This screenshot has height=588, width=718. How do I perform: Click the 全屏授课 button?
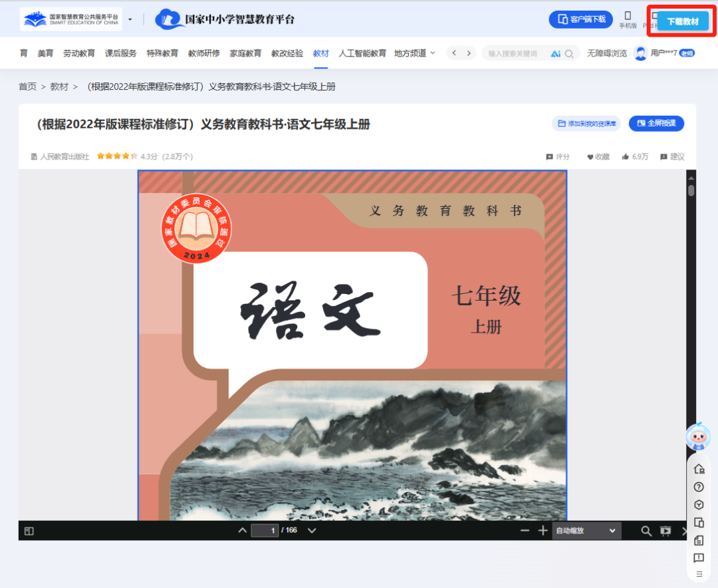coord(656,123)
